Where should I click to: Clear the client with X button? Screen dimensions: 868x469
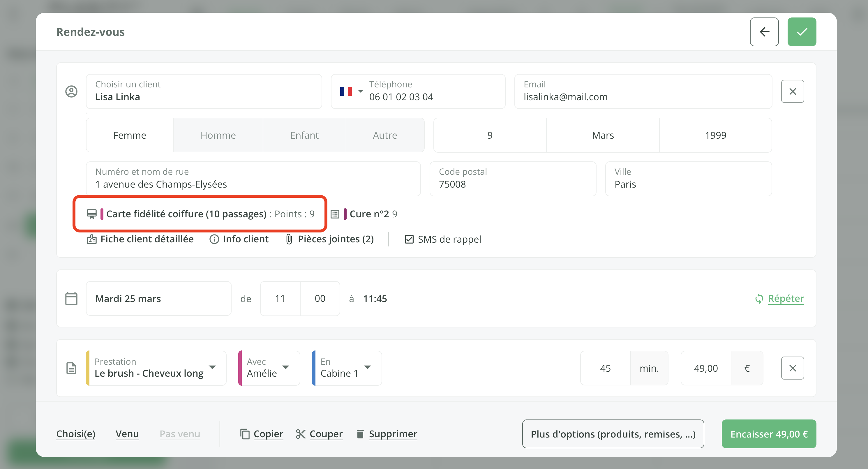(792, 91)
